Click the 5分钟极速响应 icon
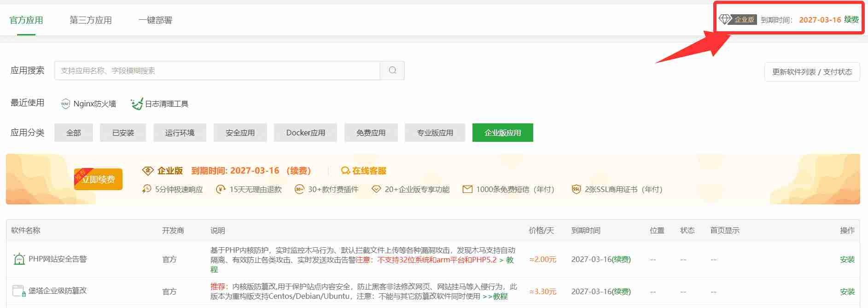868x308 pixels. 146,189
